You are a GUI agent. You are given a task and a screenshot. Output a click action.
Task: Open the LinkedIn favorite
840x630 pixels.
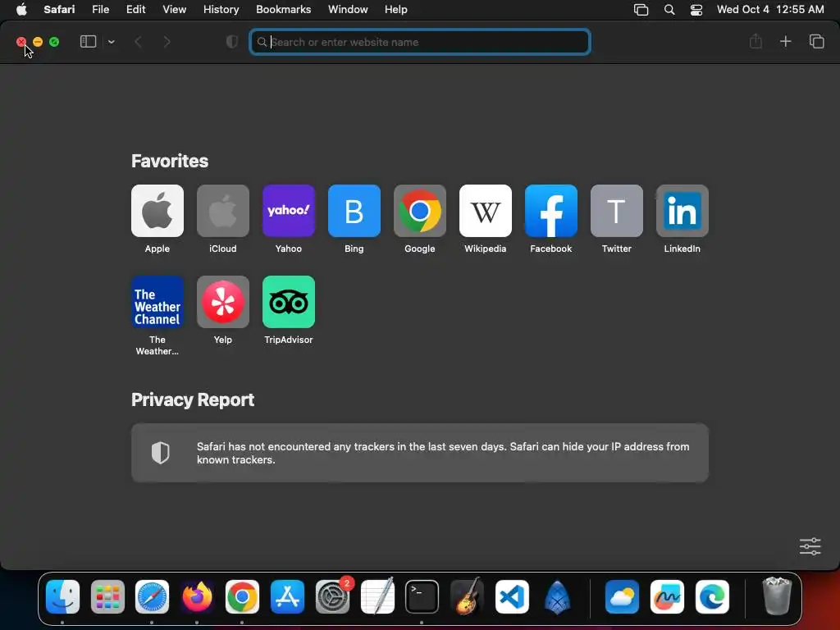[x=682, y=211]
